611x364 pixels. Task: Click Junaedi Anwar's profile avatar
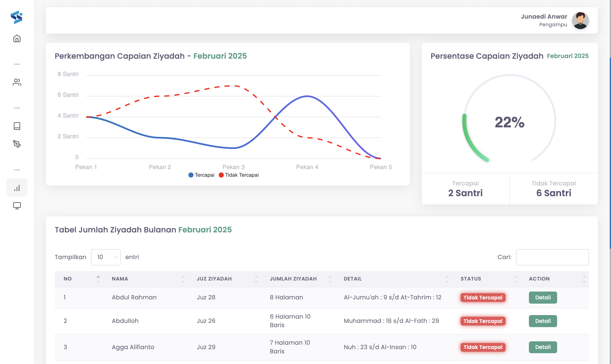(580, 21)
